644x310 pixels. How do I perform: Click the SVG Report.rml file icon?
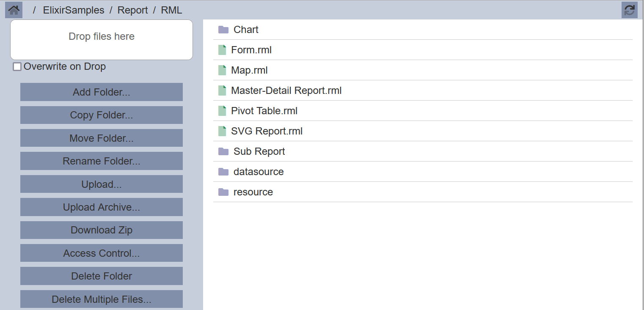[222, 131]
